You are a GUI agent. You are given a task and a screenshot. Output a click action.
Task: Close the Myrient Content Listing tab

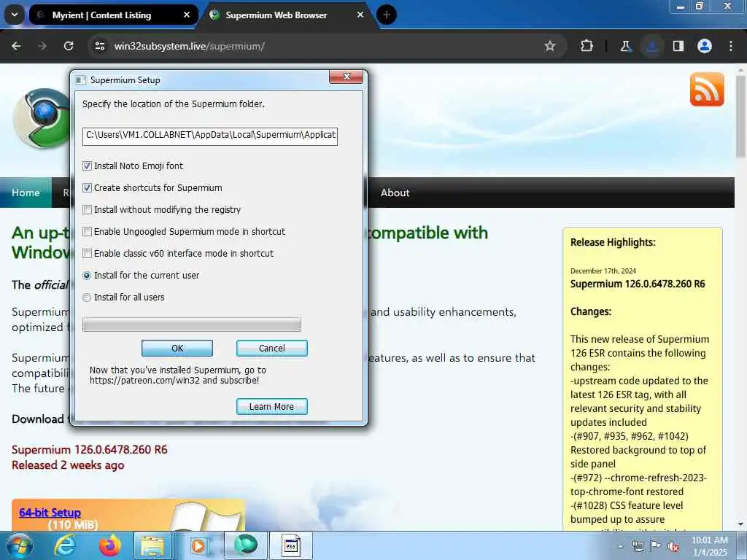(x=187, y=15)
